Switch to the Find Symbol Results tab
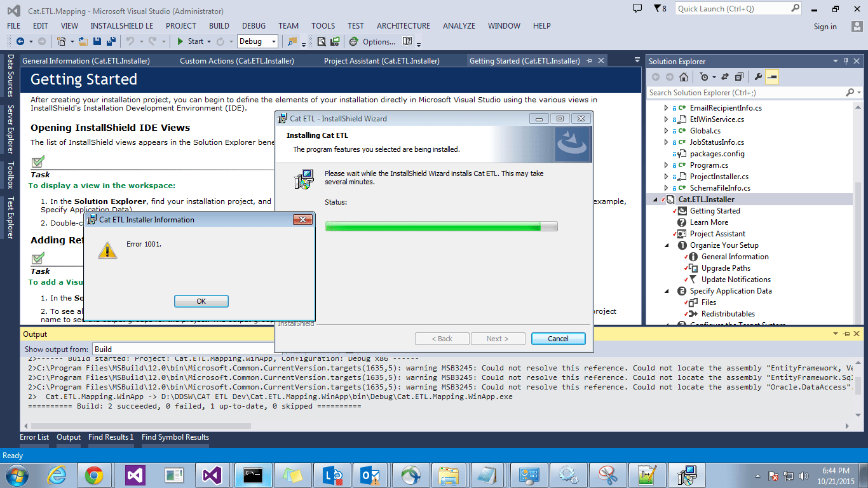Viewport: 868px width, 488px height. (175, 437)
